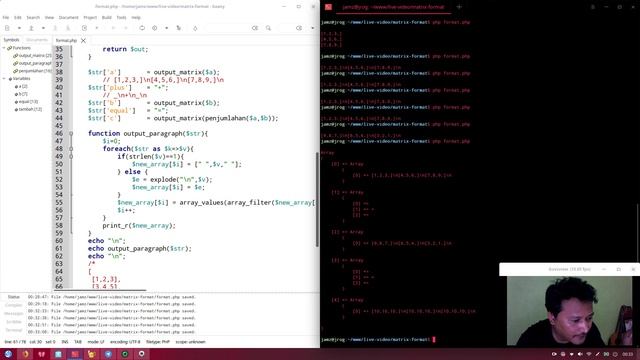The height and width of the screenshot is (360, 640).
Task: Switch to the Scribble tab
Action: point(13,322)
